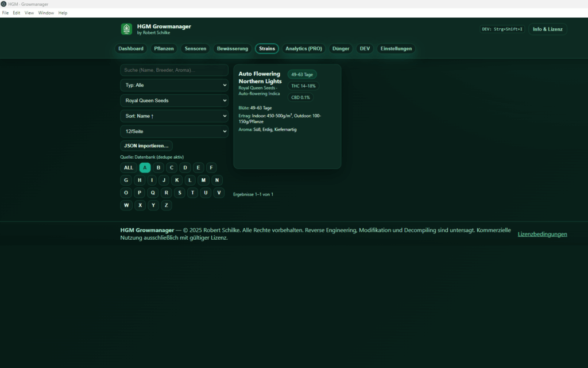Switch to the Dashboard tab
Image resolution: width=588 pixels, height=368 pixels.
[x=131, y=48]
